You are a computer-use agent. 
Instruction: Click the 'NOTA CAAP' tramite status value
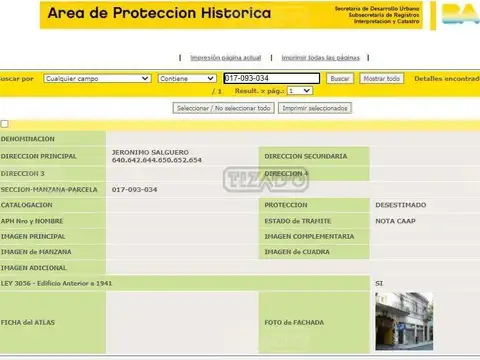pos(395,221)
